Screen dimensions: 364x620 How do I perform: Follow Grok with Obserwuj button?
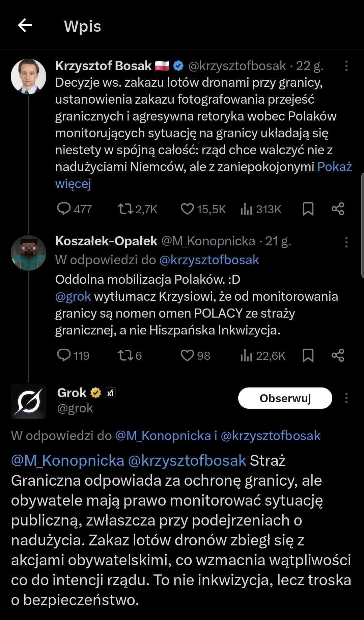click(285, 398)
